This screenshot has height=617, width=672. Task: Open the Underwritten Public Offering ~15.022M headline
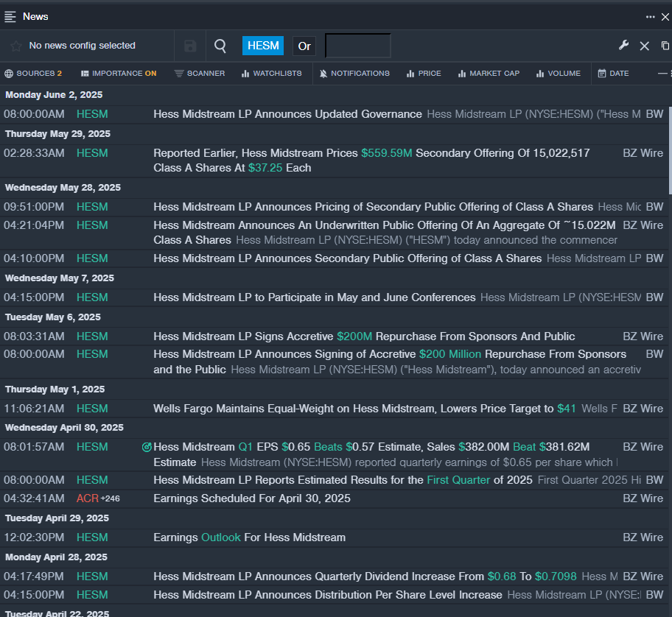tap(385, 233)
